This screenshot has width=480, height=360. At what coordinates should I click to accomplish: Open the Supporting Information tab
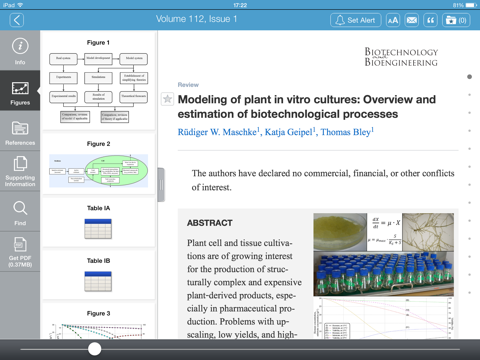click(x=20, y=171)
